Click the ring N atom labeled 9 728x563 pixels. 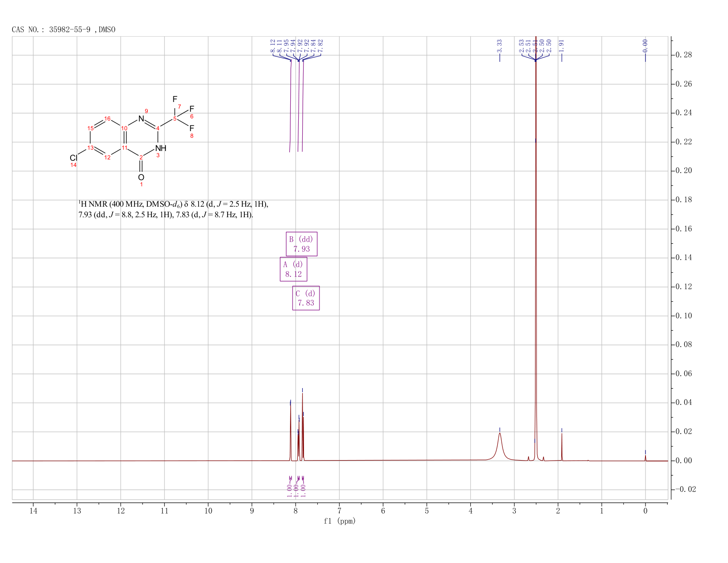coord(141,118)
